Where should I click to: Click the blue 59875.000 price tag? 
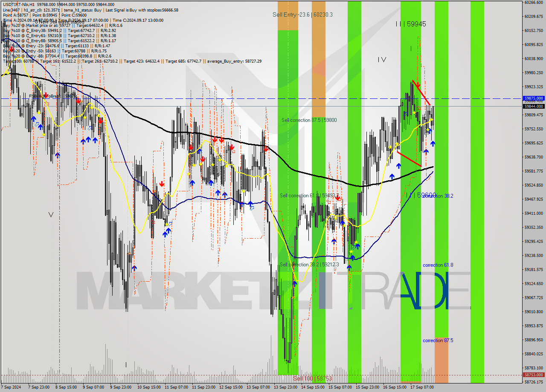pyautogui.click(x=534, y=98)
